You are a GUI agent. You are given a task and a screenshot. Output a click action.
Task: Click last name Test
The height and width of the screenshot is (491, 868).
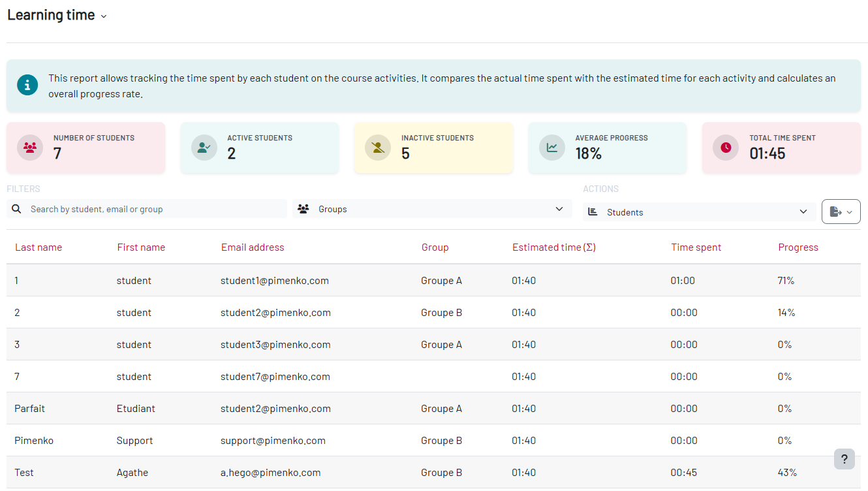24,473
